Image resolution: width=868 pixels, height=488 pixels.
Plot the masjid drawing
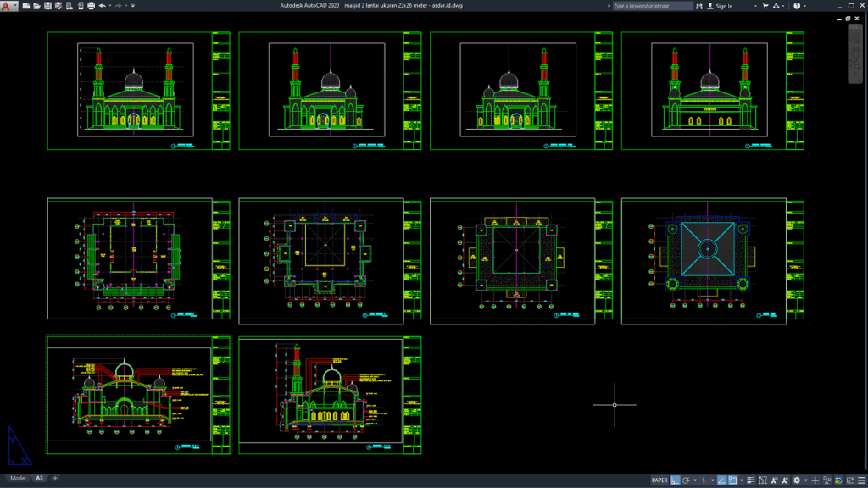point(90,7)
